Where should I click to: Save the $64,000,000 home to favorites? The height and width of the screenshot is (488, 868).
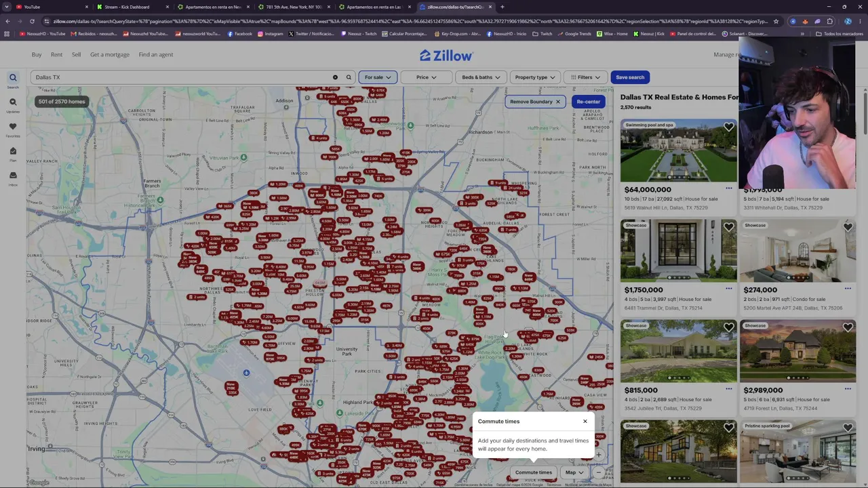pyautogui.click(x=729, y=127)
